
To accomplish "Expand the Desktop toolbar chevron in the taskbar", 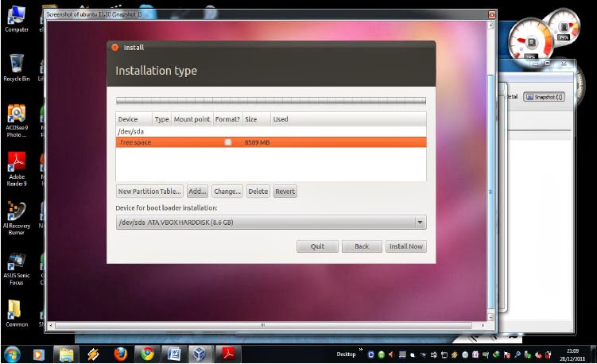I will [361, 349].
